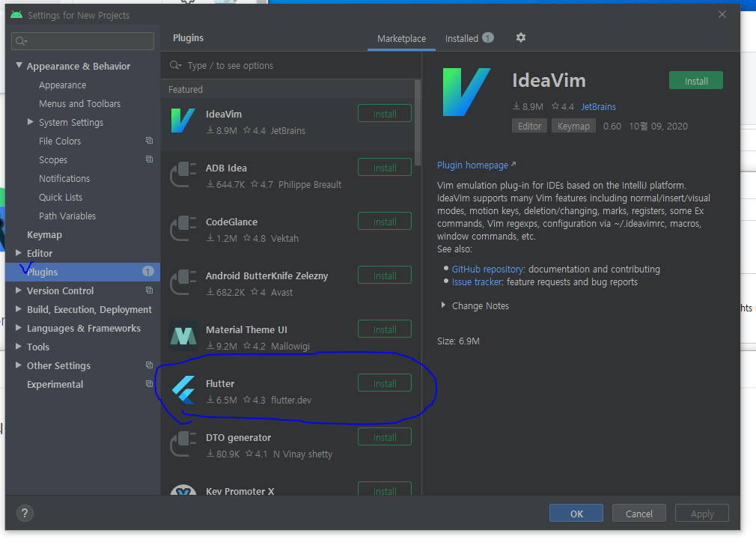The width and height of the screenshot is (756, 542).
Task: Open the Appearance settings page
Action: click(62, 85)
